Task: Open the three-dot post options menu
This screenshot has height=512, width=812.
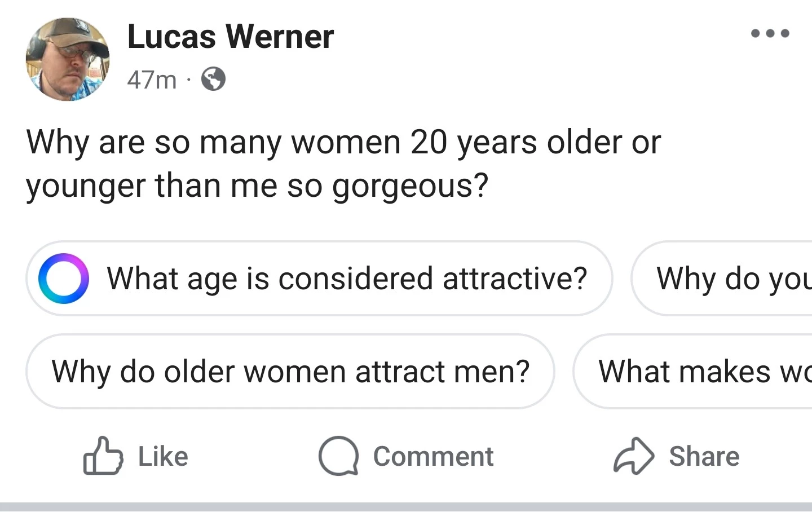Action: (770, 34)
